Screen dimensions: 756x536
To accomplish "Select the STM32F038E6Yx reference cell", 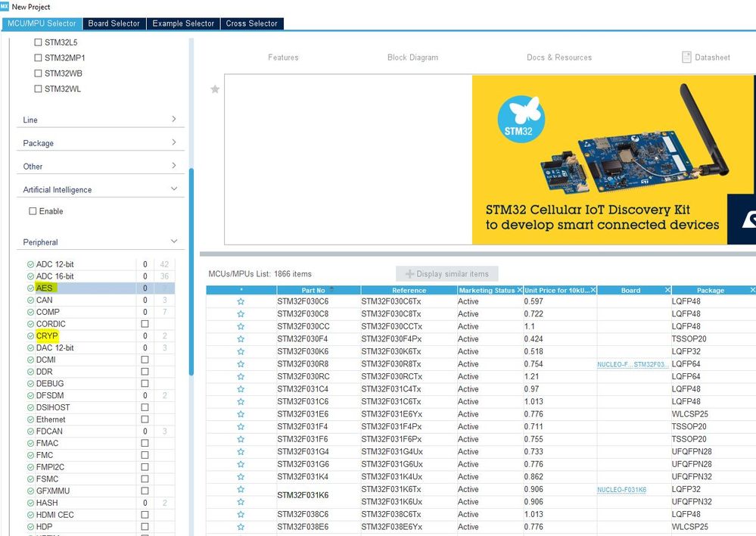I will tap(409, 528).
